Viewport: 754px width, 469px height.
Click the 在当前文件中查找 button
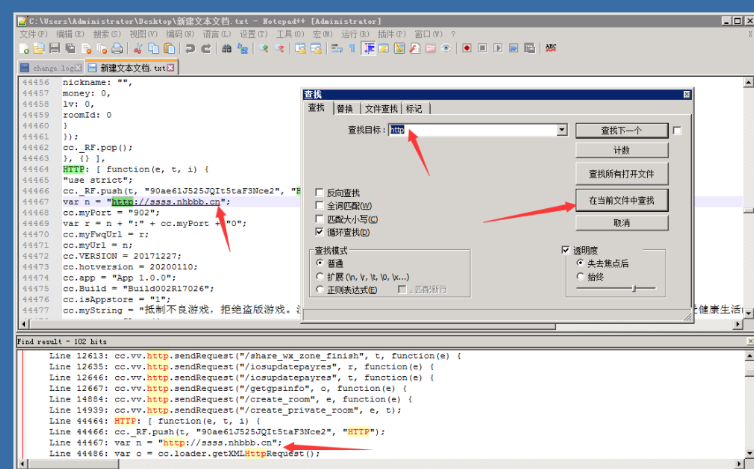tap(622, 200)
